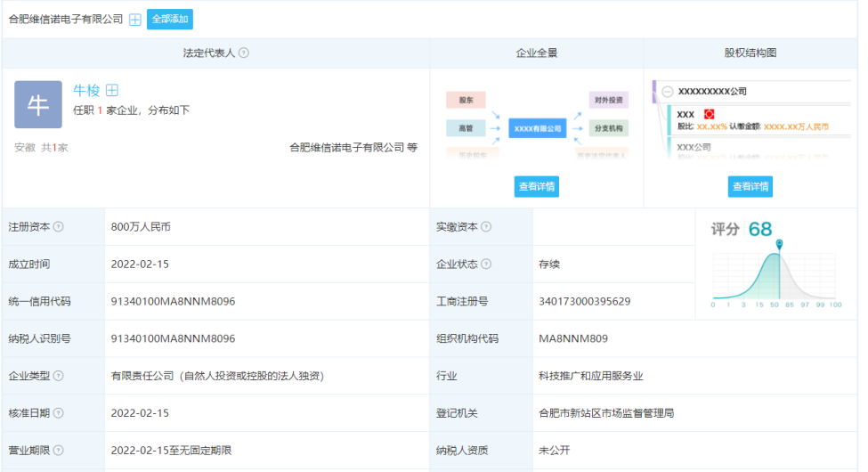Open legal representative 牛梭 profile link
Screen dimensions: 868x472
(85, 90)
